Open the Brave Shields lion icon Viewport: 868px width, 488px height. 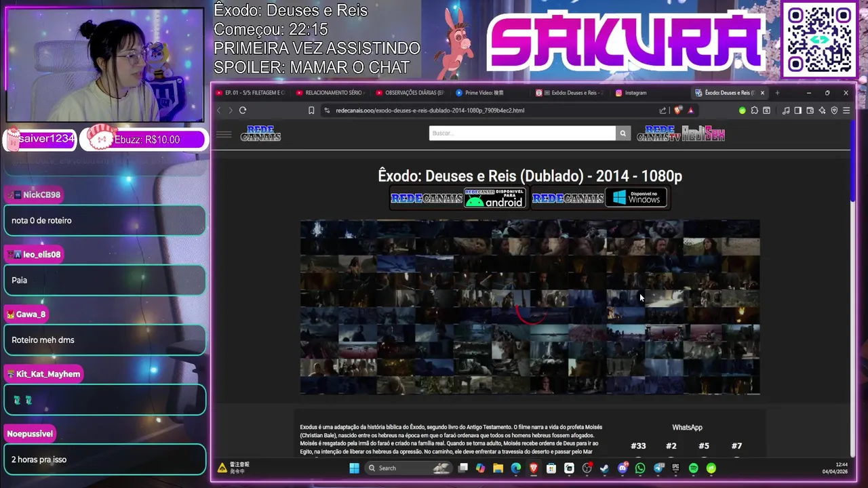coord(677,110)
